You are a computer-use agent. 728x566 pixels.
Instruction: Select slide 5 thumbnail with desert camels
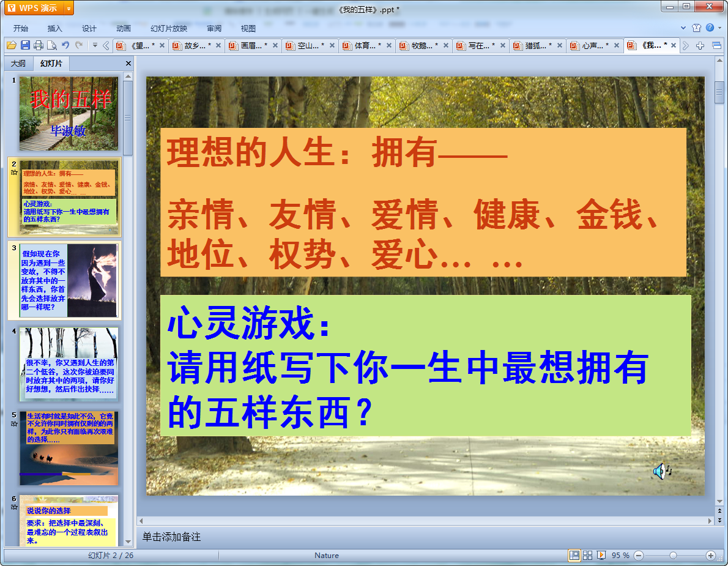(x=69, y=448)
